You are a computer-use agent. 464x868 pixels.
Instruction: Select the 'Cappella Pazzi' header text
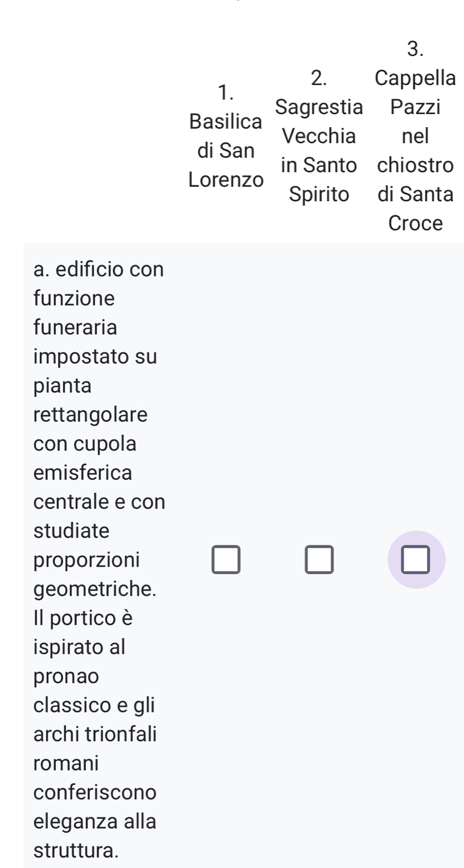416,92
